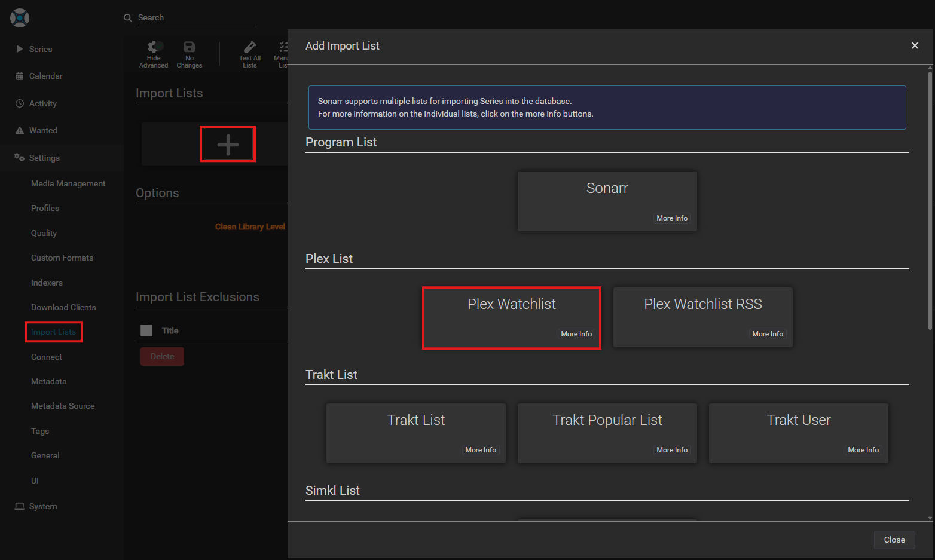Go to General settings

tap(45, 455)
